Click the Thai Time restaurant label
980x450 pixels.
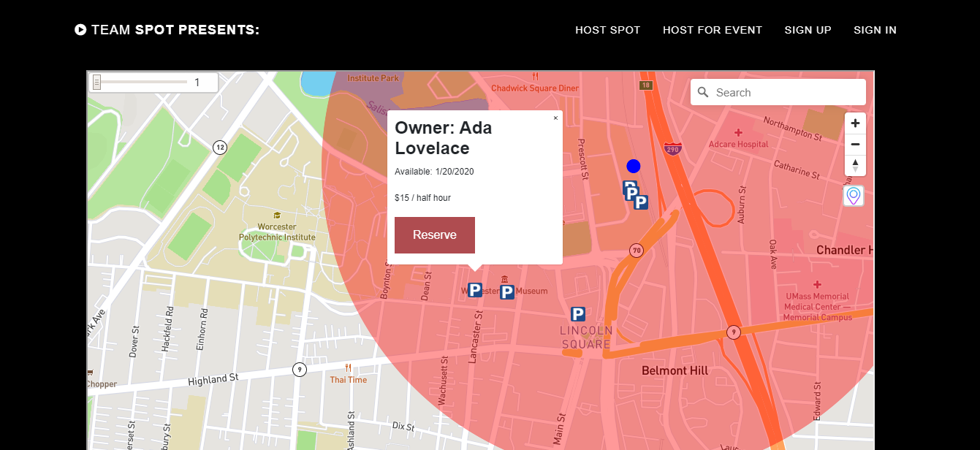pyautogui.click(x=349, y=380)
